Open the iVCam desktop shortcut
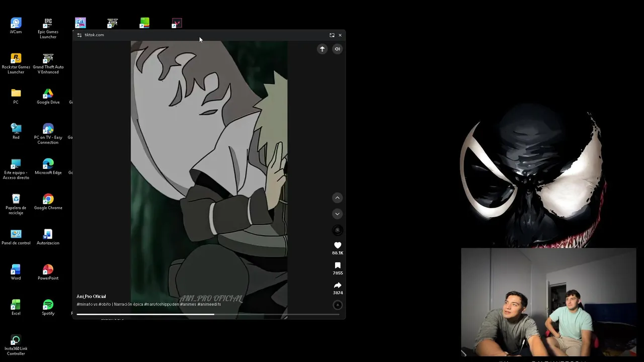Screen dimensions: 644x362 16,26
